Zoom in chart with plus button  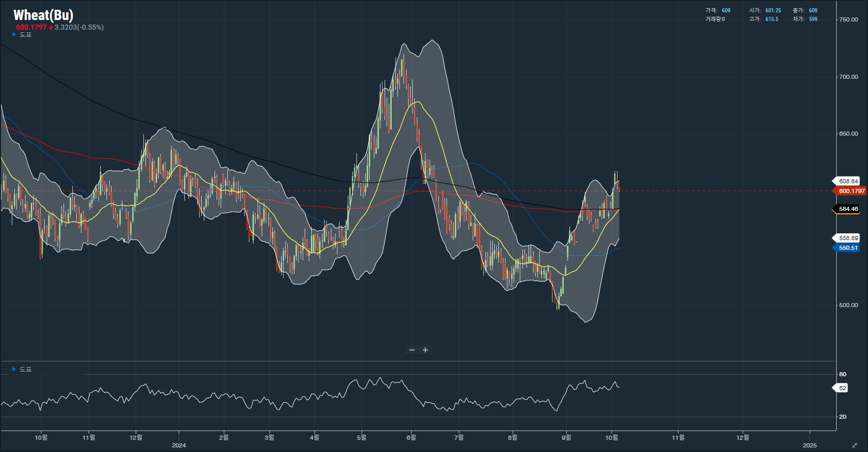point(425,350)
